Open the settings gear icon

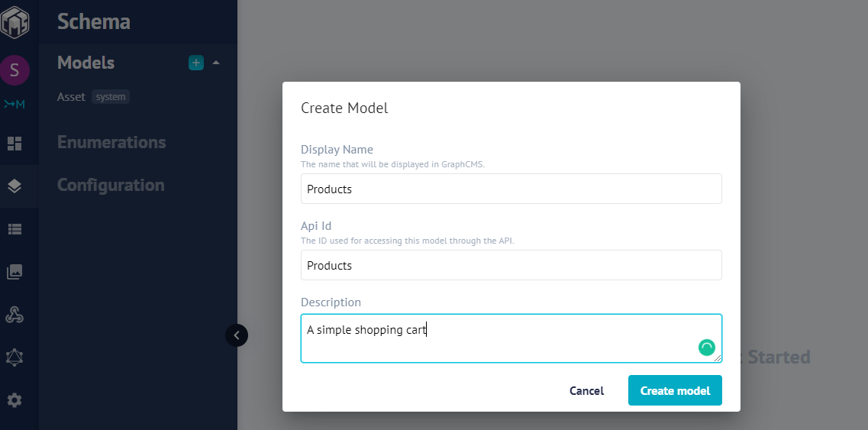(15, 400)
